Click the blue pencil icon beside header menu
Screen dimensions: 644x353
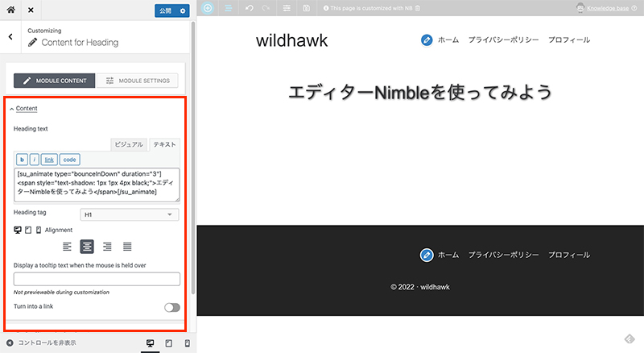click(x=427, y=39)
